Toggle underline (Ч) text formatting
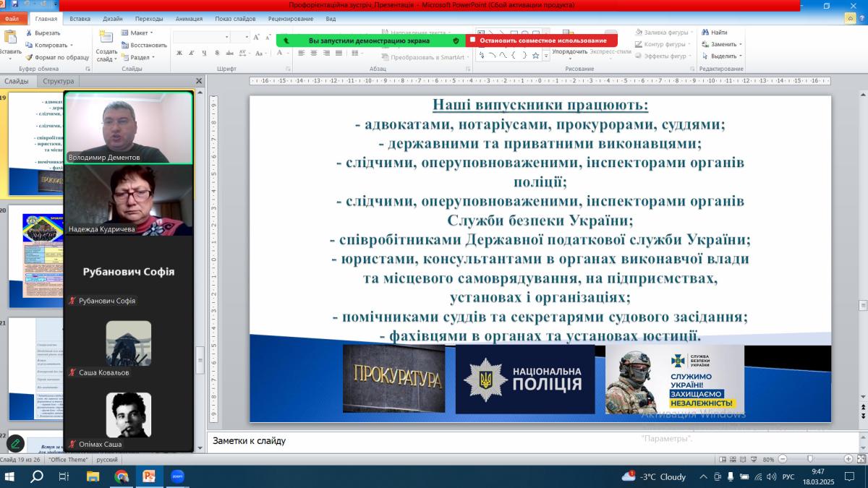 pos(205,53)
